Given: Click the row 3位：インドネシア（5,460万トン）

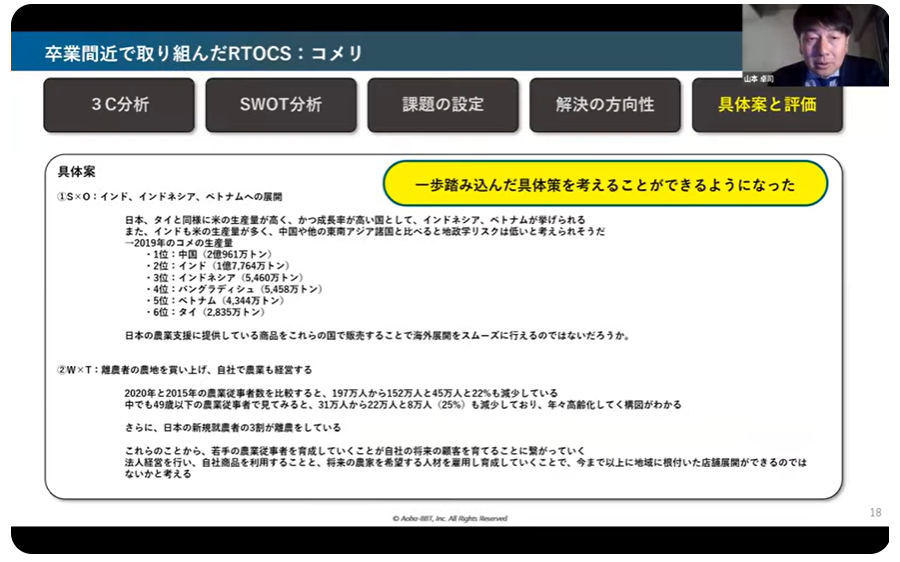Looking at the screenshot, I should click(x=225, y=277).
